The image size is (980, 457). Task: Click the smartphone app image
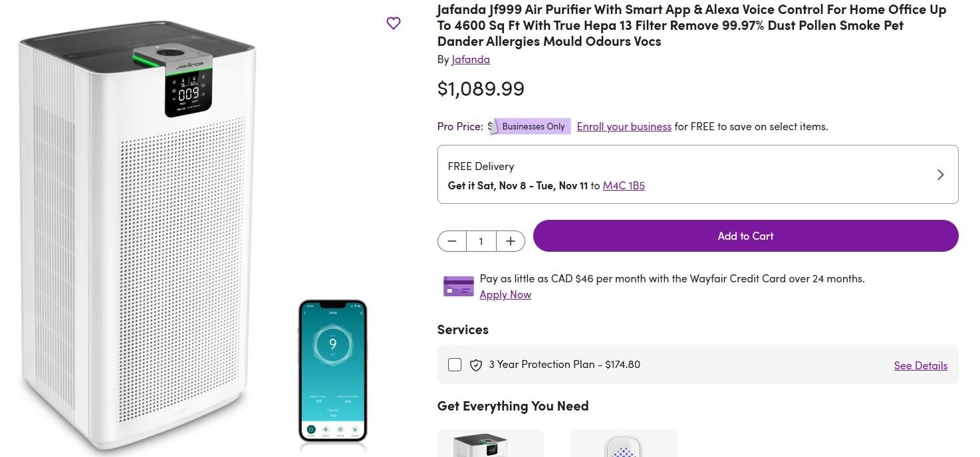click(332, 370)
